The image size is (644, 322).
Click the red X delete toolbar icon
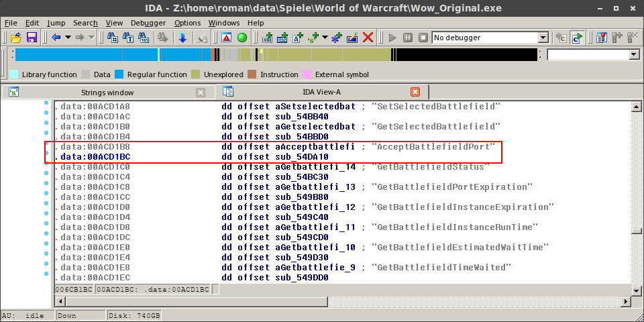coord(368,38)
